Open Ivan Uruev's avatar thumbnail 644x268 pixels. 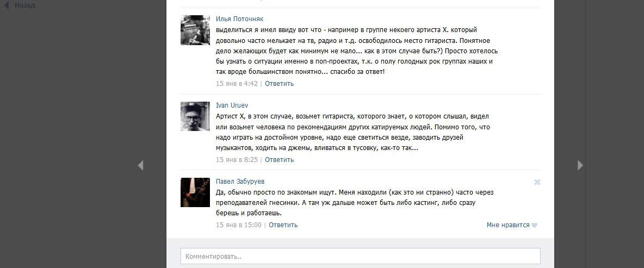tap(195, 116)
